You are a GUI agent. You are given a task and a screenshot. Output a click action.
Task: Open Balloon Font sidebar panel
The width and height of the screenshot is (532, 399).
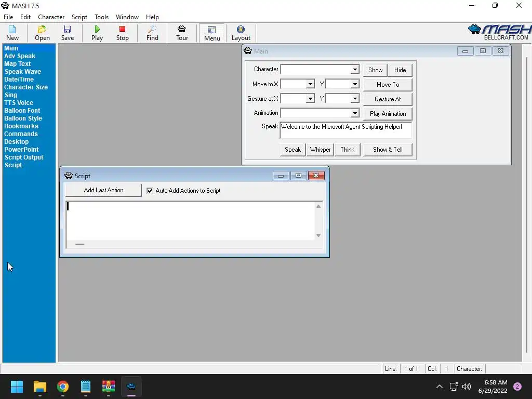click(x=22, y=111)
